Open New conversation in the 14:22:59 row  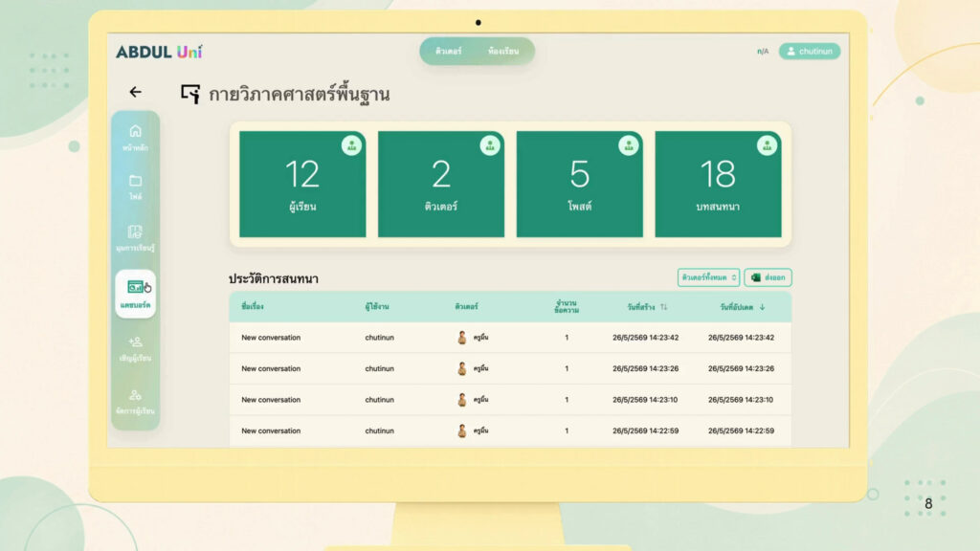271,431
